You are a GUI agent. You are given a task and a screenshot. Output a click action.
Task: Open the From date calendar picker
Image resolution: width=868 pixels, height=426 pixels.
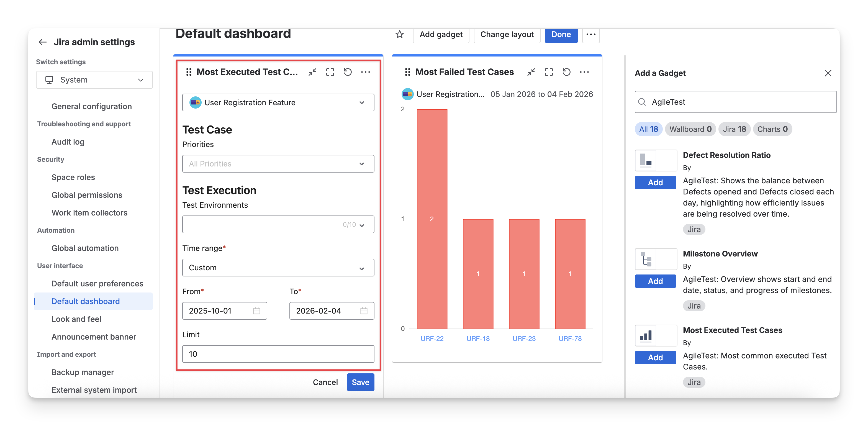256,311
